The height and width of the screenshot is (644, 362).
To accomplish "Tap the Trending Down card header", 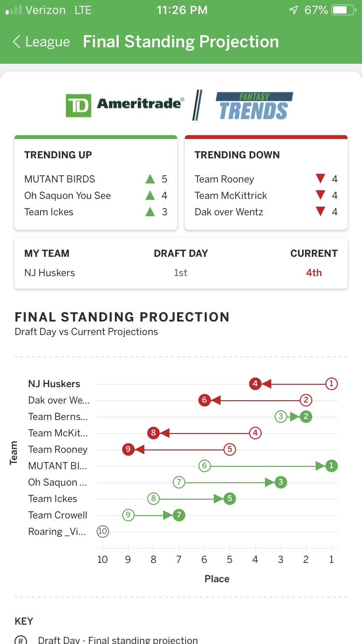I will 237,155.
